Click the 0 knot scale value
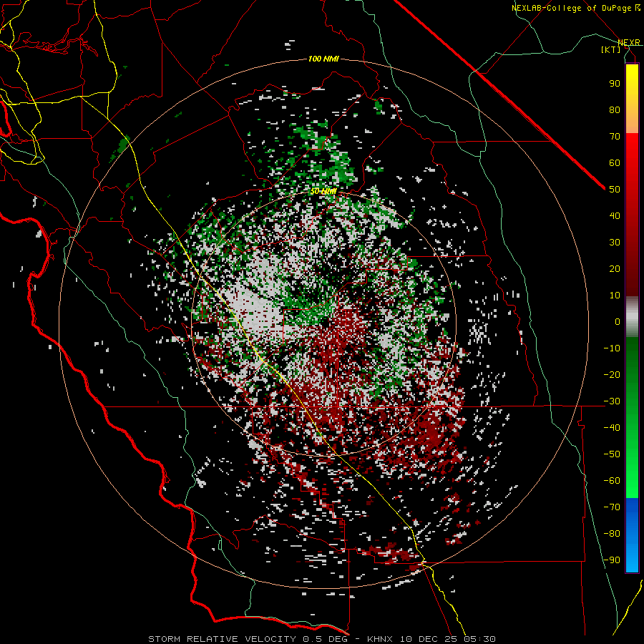 click(x=618, y=321)
